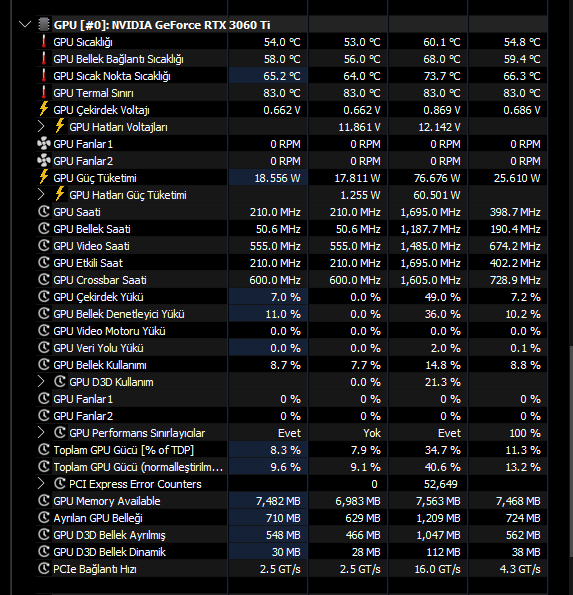
Task: Click the GPU chip icon beside RTX 3060 Ti
Action: coord(44,25)
